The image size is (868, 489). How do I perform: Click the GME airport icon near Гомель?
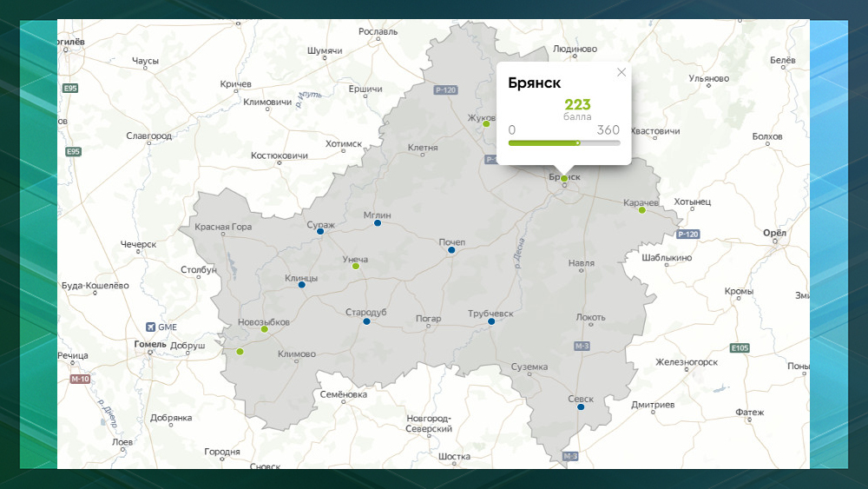[x=151, y=327]
